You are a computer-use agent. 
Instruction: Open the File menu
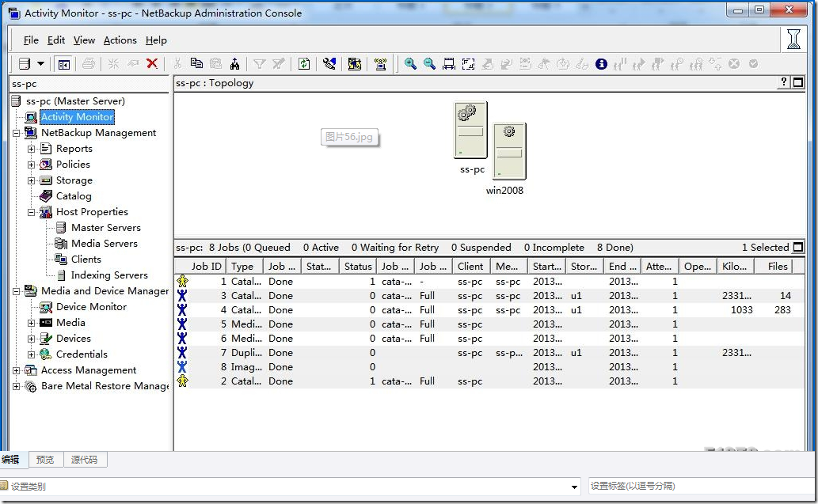tap(31, 40)
